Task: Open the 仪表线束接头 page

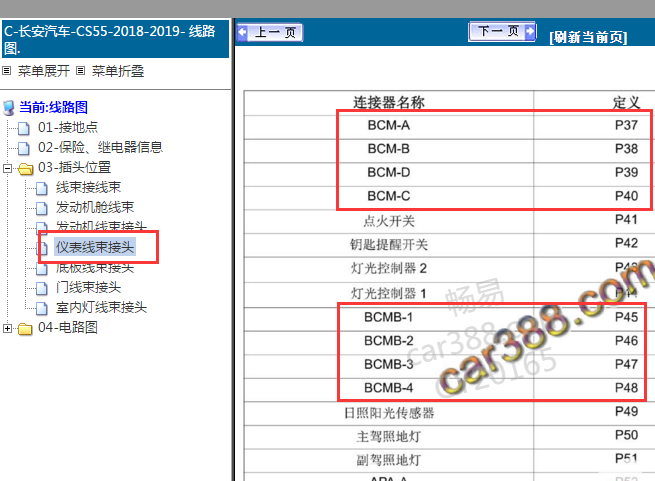Action: click(x=95, y=247)
